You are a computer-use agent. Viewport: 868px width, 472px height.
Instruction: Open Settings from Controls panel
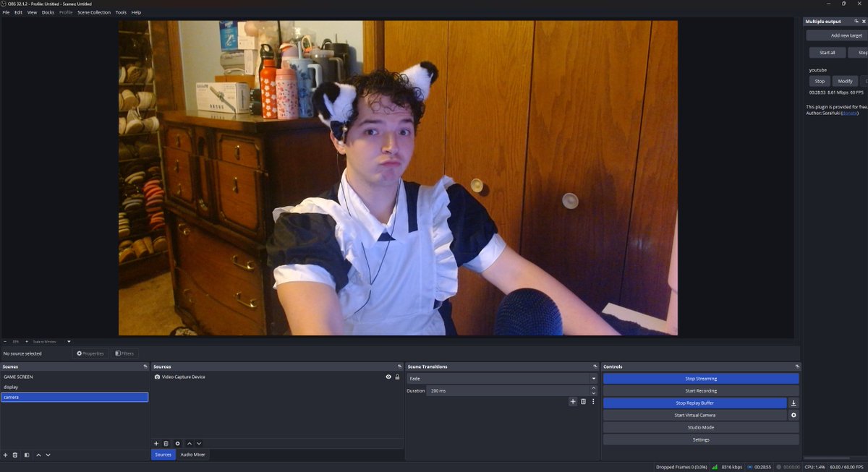click(x=701, y=440)
